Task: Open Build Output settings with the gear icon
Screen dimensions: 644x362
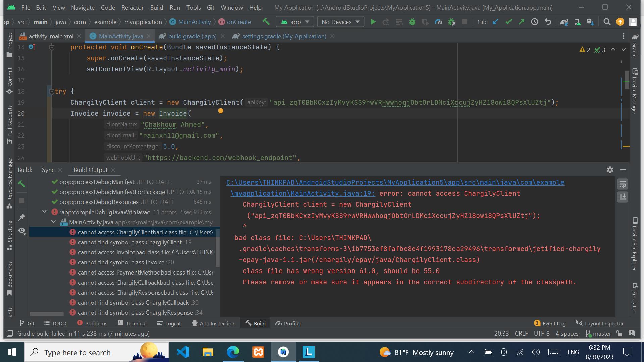Action: [610, 170]
